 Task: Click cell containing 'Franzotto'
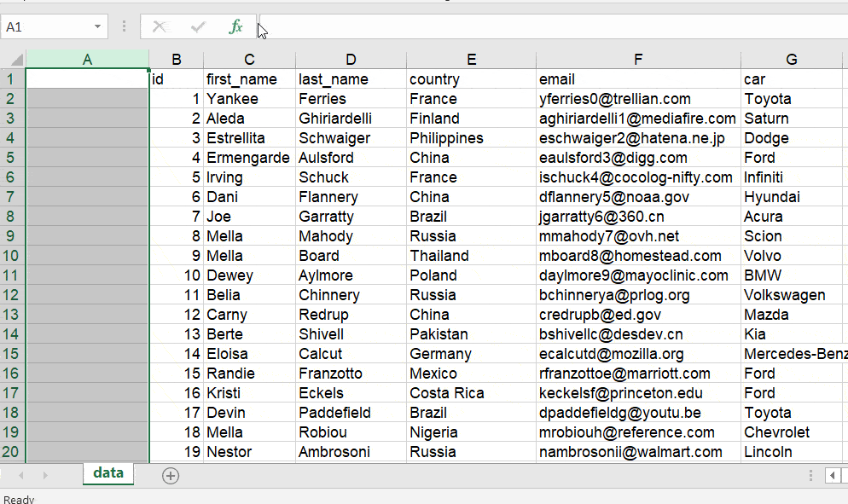point(351,374)
